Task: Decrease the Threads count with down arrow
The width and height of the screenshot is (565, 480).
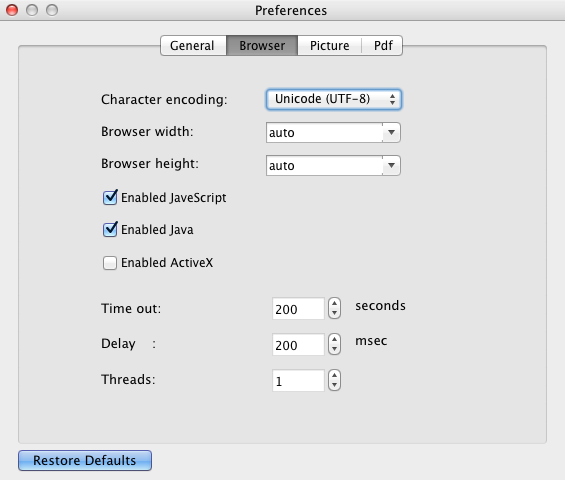Action: (x=334, y=385)
